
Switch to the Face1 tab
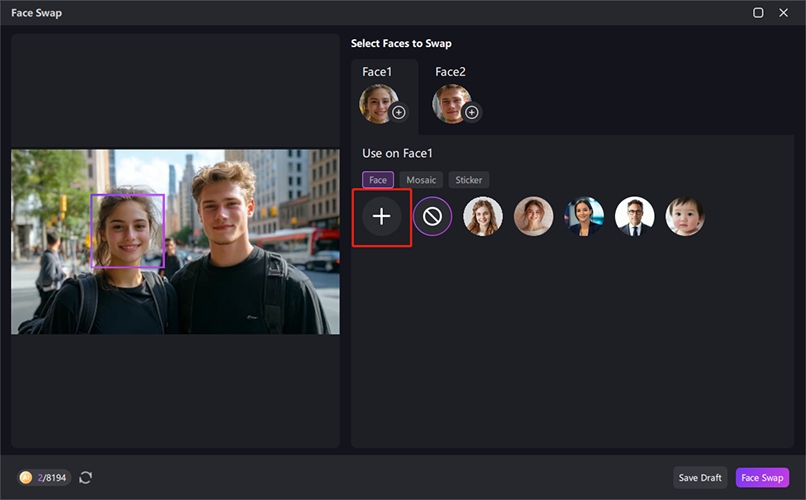coord(377,72)
